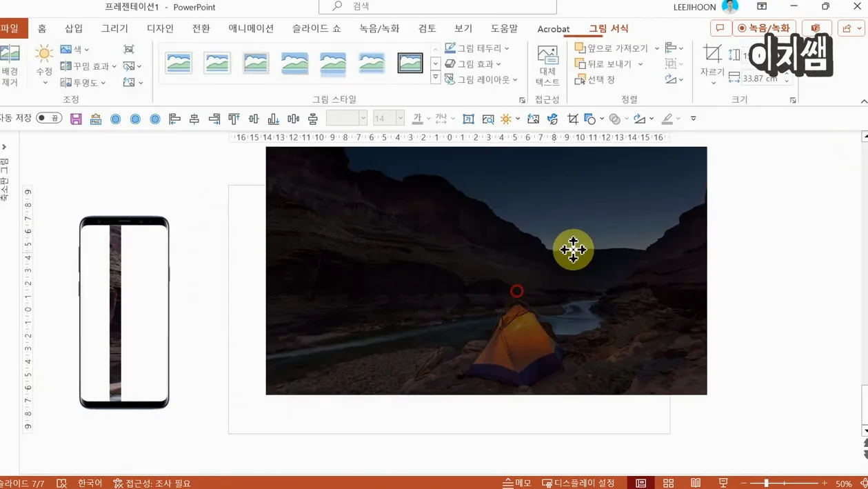Click the save floppy disk icon
The width and height of the screenshot is (868, 489).
click(76, 119)
